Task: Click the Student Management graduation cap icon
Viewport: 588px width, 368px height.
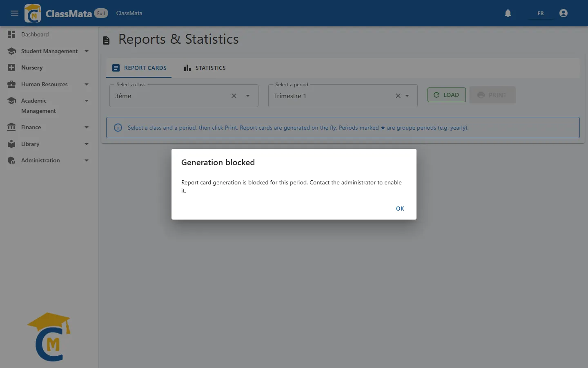Action: (11, 51)
